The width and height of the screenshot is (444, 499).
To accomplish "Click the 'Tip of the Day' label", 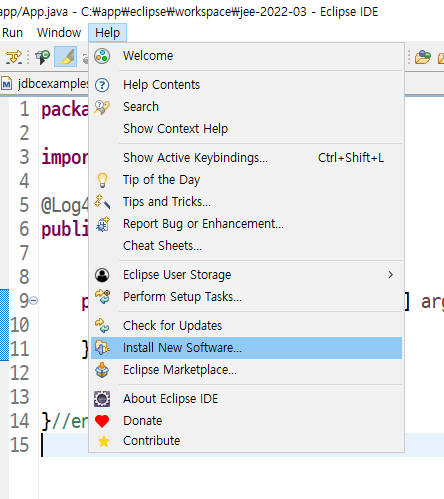I will [161, 180].
